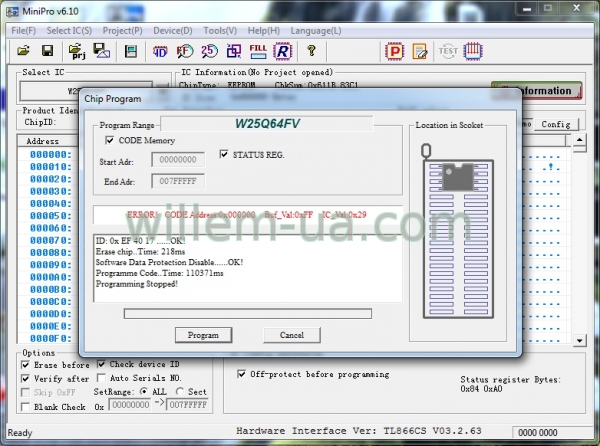The image size is (600, 446).
Task: Open file with the folder toolbar icon
Action: 23,51
